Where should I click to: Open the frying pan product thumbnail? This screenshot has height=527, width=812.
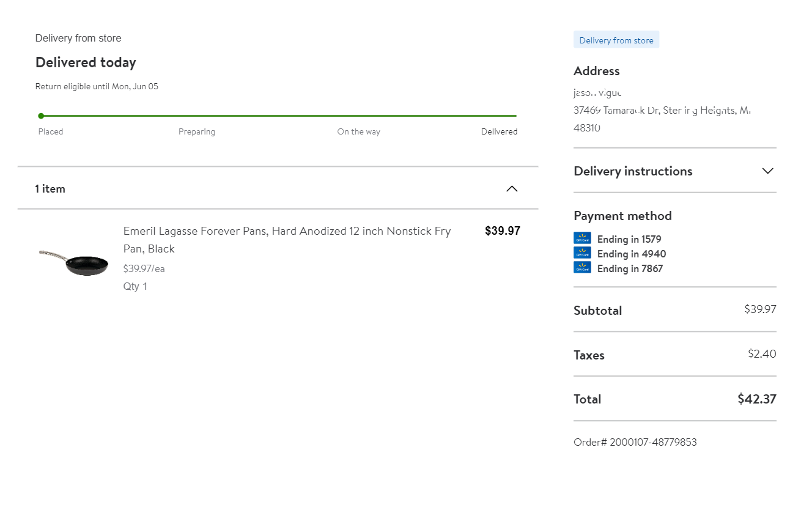74,262
